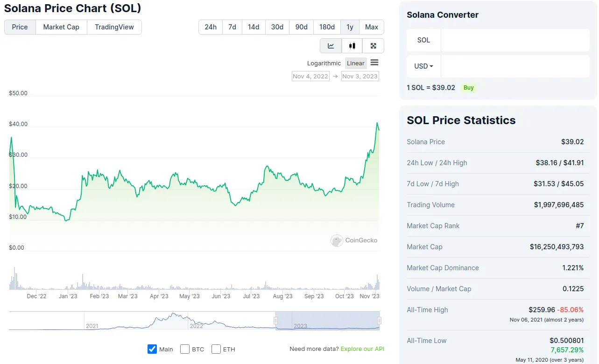Switch to the Market Cap tab
The image size is (599, 364).
point(61,27)
